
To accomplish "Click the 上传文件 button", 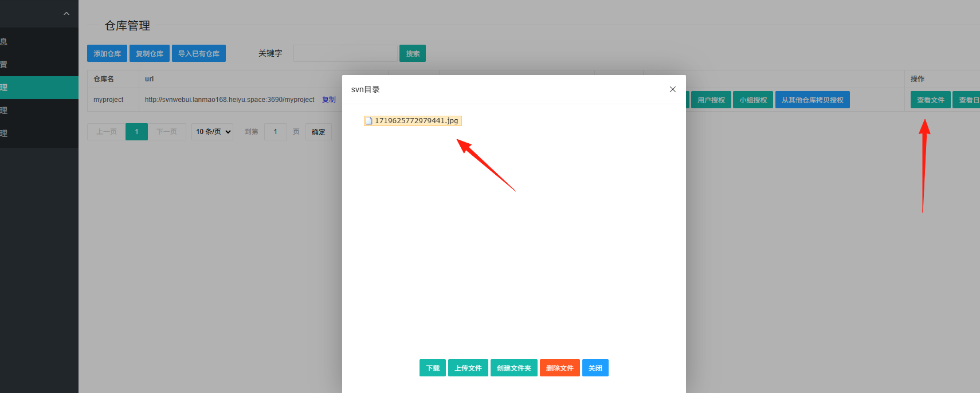I will (x=468, y=368).
